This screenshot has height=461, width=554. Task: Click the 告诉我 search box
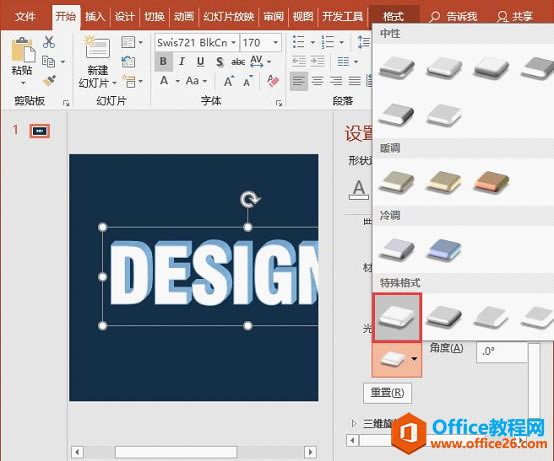[x=453, y=16]
